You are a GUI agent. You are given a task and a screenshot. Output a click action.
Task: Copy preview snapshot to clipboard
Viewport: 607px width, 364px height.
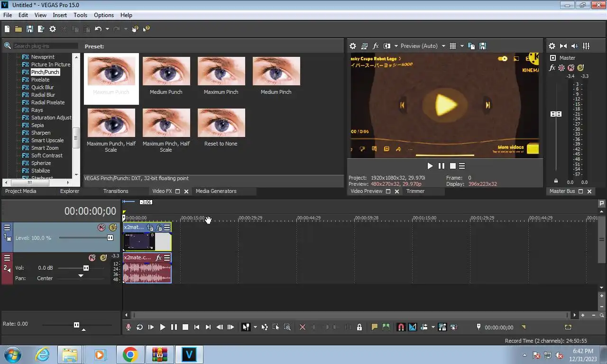click(x=471, y=46)
